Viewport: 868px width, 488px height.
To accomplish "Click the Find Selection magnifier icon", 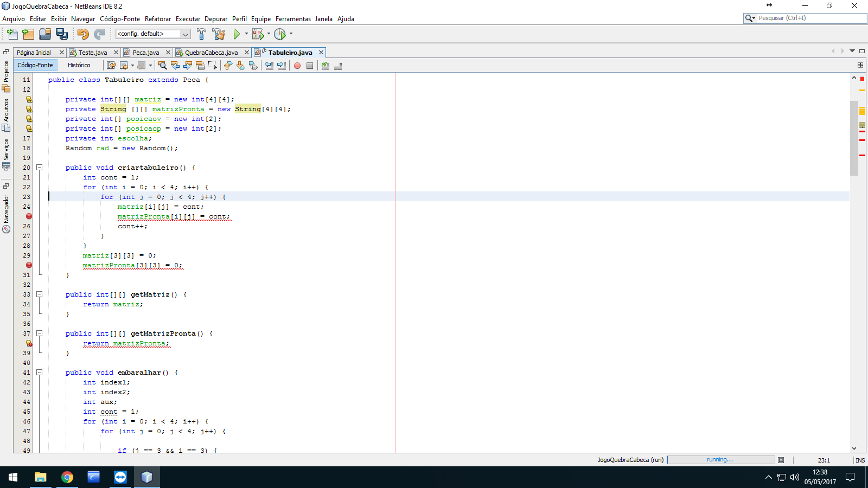I will click(x=162, y=66).
